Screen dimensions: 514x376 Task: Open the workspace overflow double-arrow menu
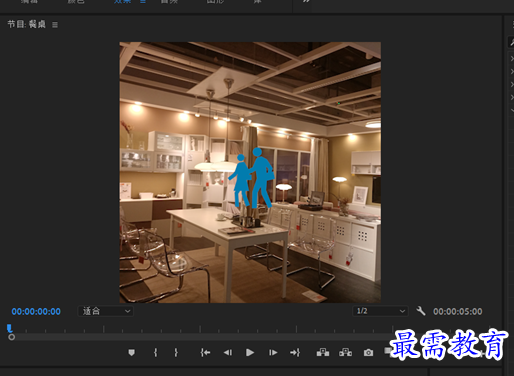click(x=306, y=2)
